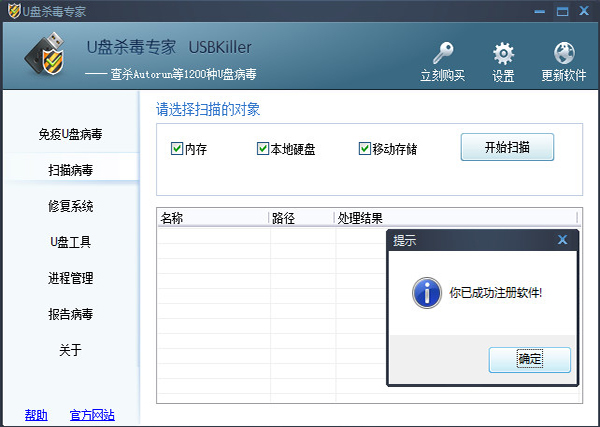Open 报告病毒 sidebar item
The width and height of the screenshot is (600, 427).
pos(70,314)
